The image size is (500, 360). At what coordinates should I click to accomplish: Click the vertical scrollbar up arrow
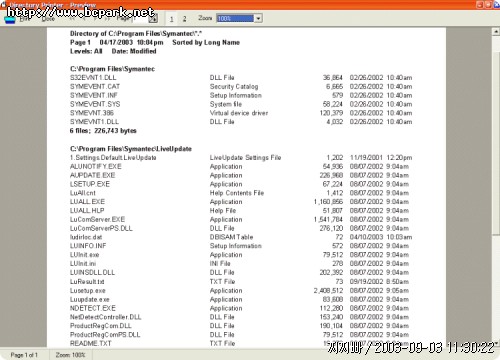pos(496,32)
